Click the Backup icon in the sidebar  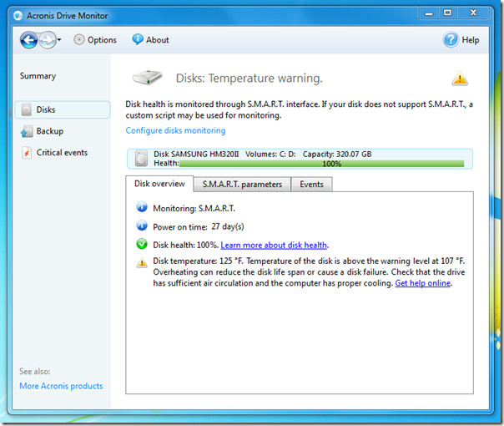27,131
